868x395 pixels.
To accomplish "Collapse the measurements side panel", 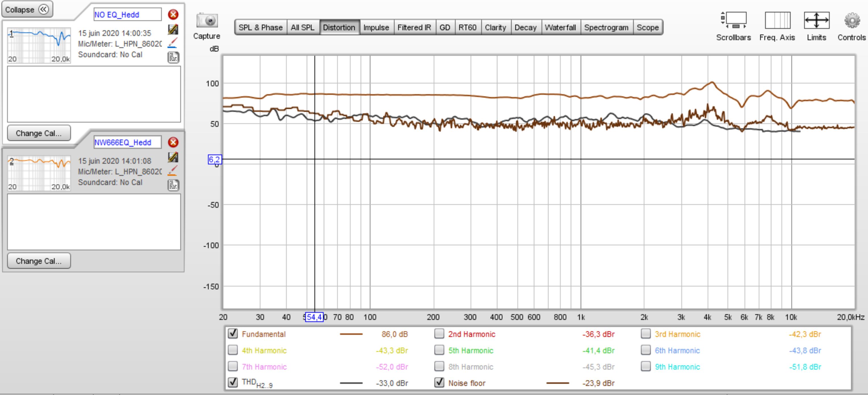I will 27,9.
